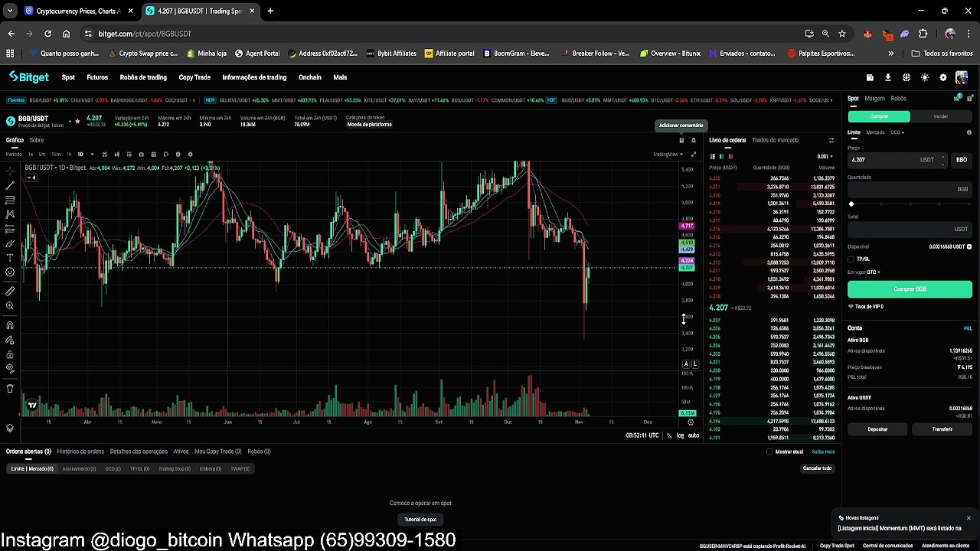Select the ruler measure tool

coord(10,292)
